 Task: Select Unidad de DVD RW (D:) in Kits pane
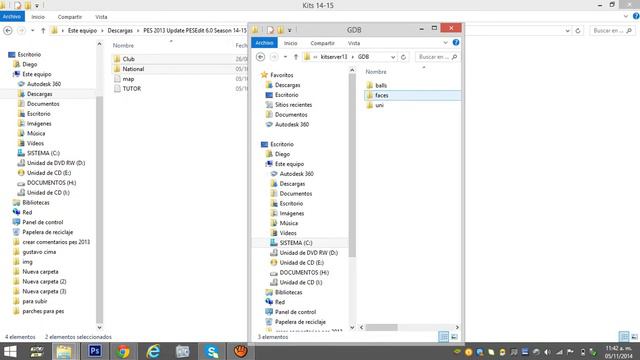(x=56, y=163)
